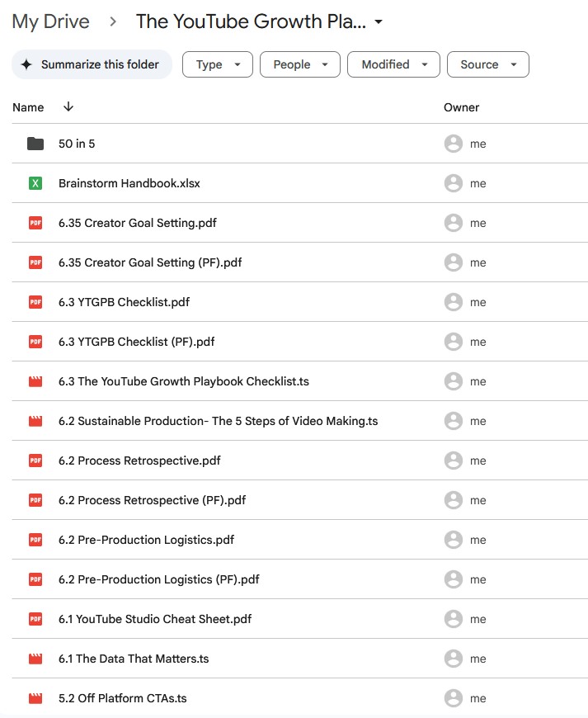Click the owner avatar on the 50 in 5 row
Viewport: 588px width, 718px height.
point(453,144)
